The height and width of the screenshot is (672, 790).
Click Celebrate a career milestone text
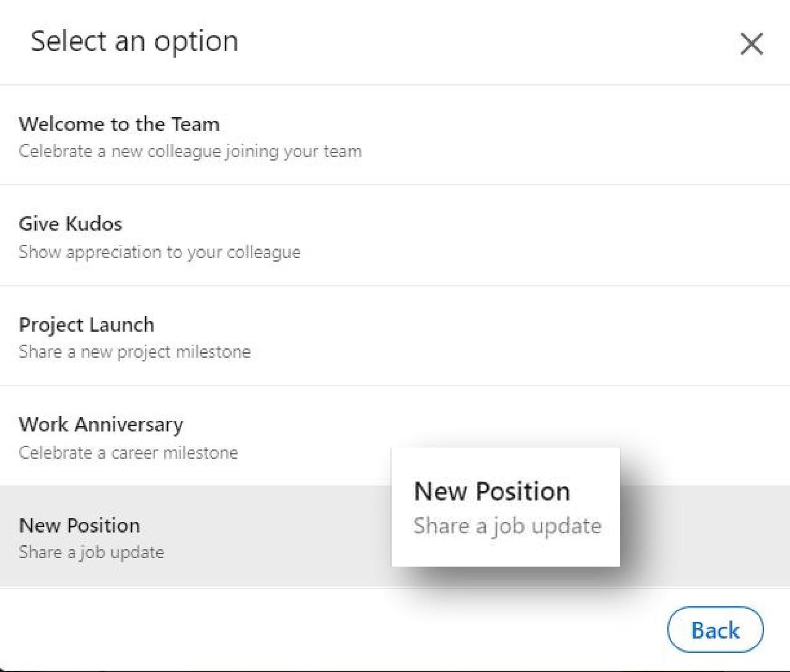tap(128, 453)
